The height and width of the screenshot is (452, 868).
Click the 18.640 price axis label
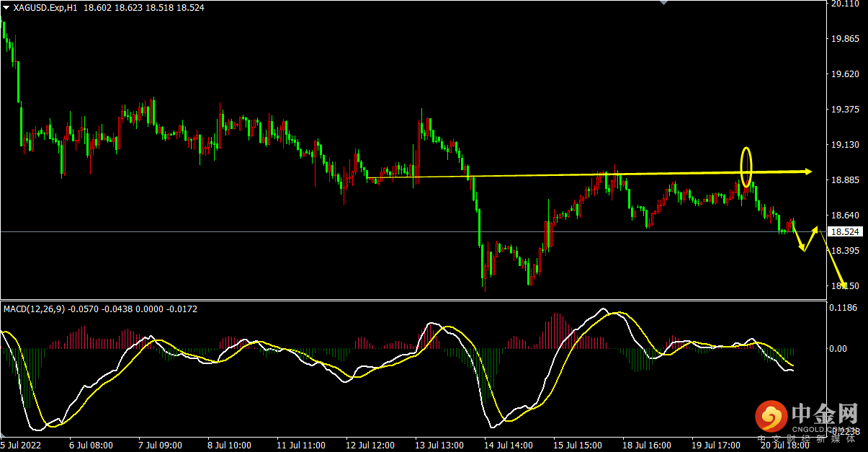845,216
